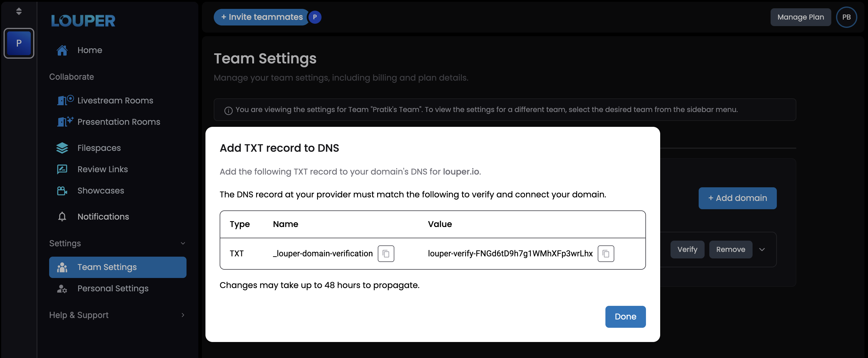Viewport: 868px width, 358px height.
Task: Click the PB profile avatar
Action: [846, 17]
